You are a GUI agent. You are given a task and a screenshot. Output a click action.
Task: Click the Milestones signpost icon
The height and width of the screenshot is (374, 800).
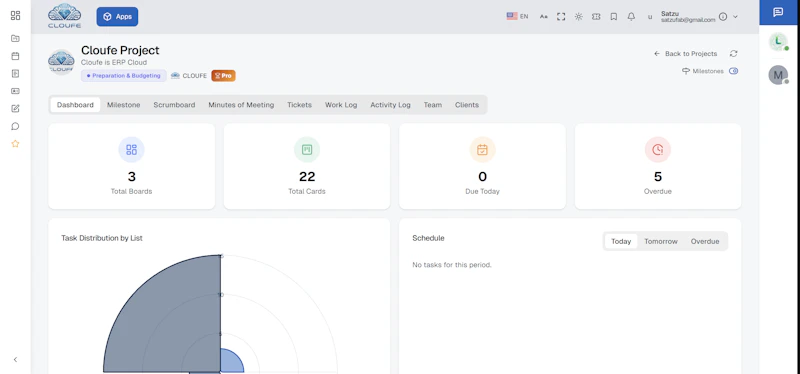[x=686, y=71]
